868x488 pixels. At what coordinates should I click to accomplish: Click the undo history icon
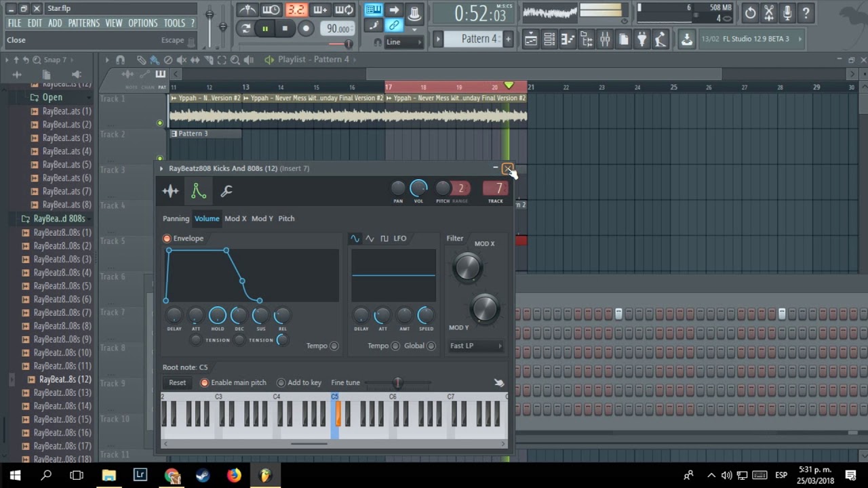[750, 13]
